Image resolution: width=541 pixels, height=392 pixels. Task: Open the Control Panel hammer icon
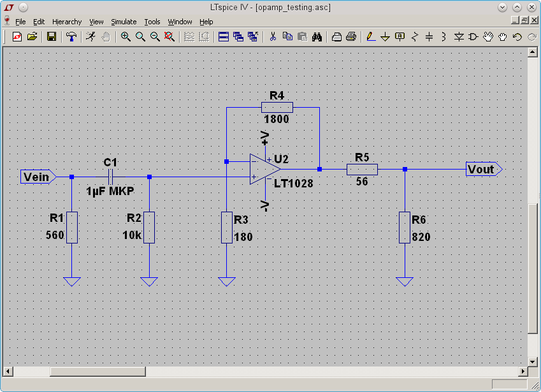[x=71, y=36]
